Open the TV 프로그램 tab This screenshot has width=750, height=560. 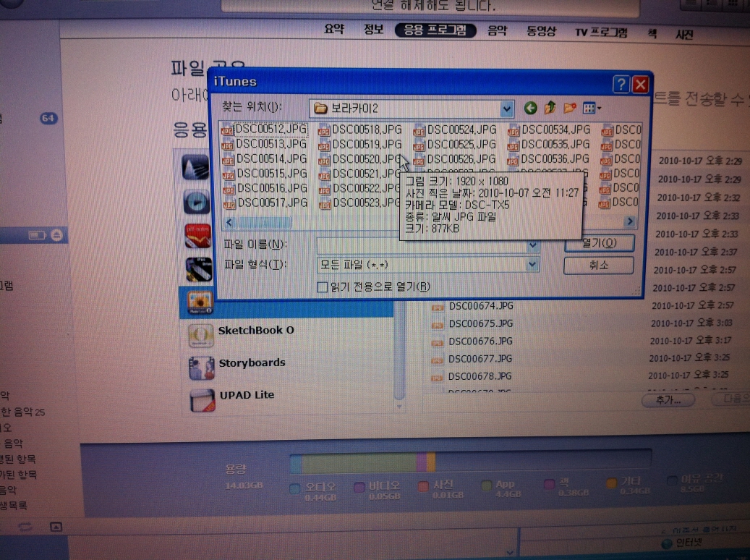pos(601,33)
